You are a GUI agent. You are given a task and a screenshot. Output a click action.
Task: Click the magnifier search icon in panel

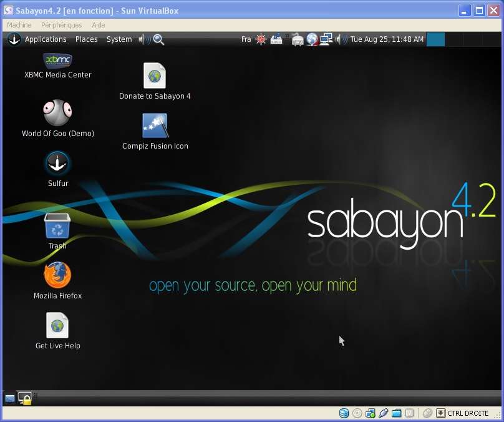158,39
